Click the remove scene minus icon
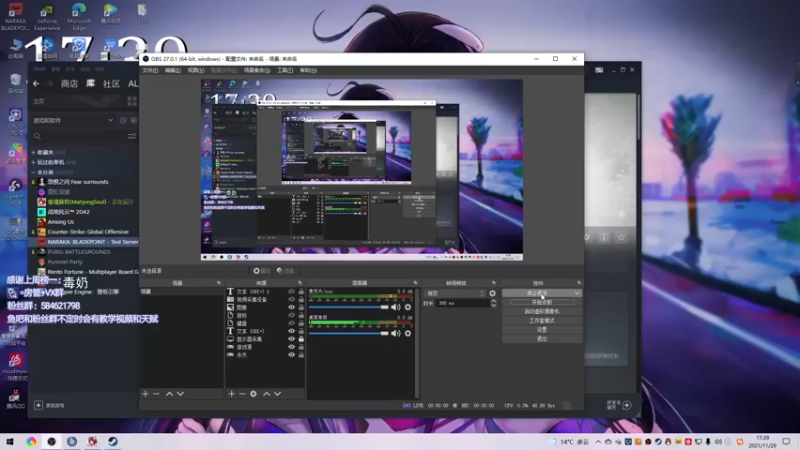Screen dimensions: 800x450 pyautogui.click(x=156, y=393)
